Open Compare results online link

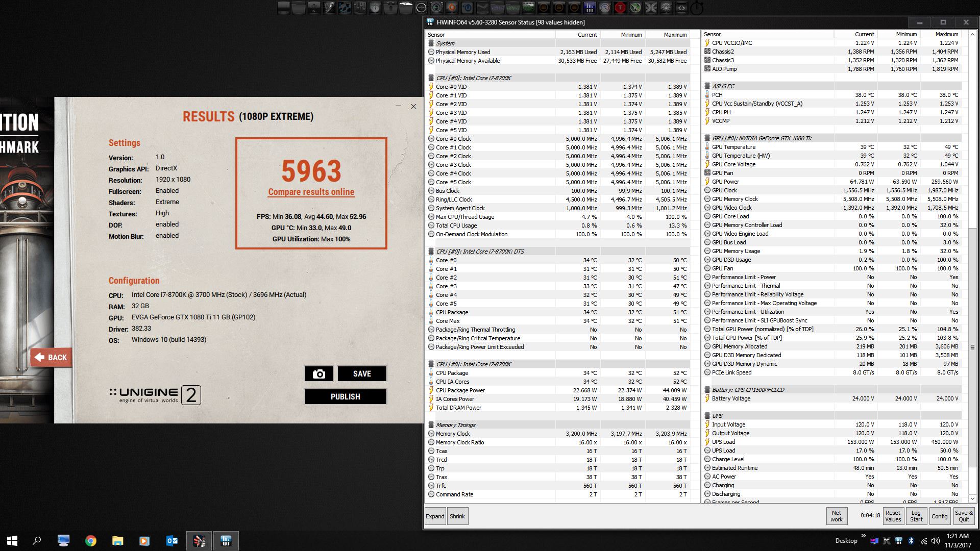click(x=311, y=192)
